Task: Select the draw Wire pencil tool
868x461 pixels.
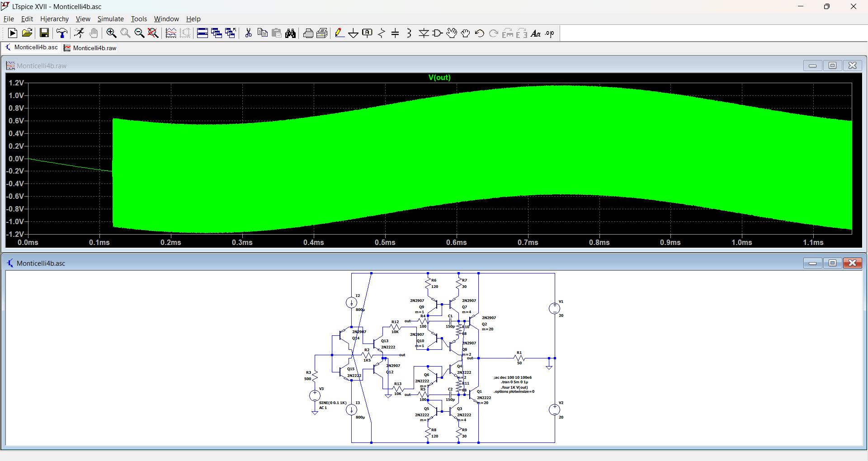Action: [340, 33]
